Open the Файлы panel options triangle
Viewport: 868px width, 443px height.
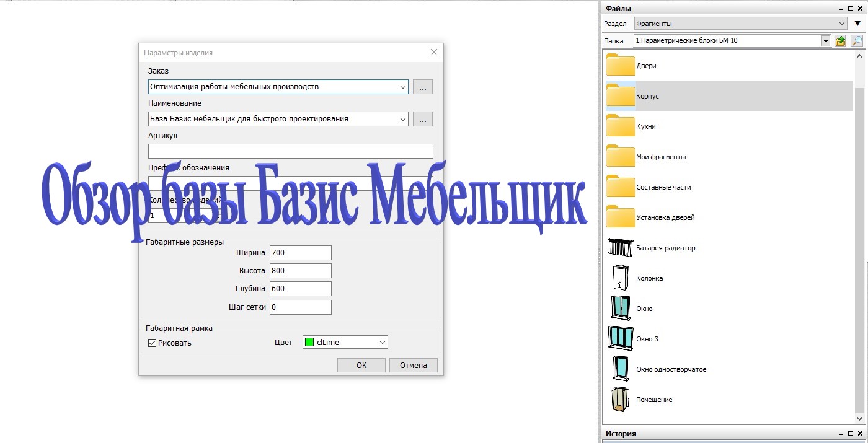tap(857, 24)
